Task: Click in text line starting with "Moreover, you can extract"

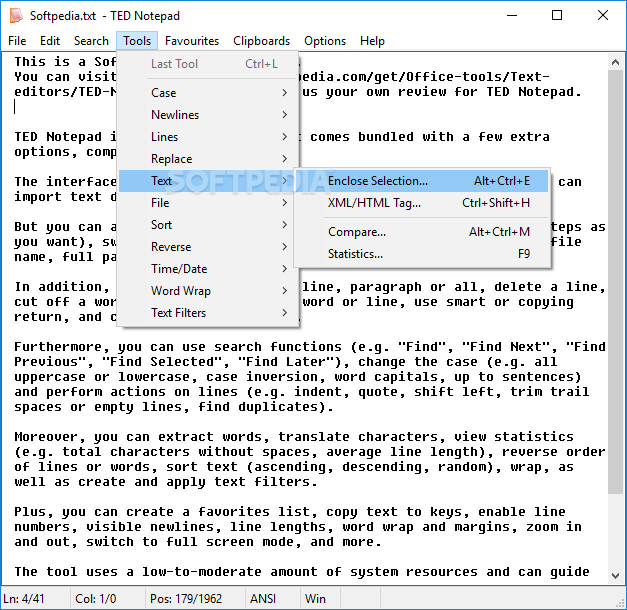Action: [294, 436]
